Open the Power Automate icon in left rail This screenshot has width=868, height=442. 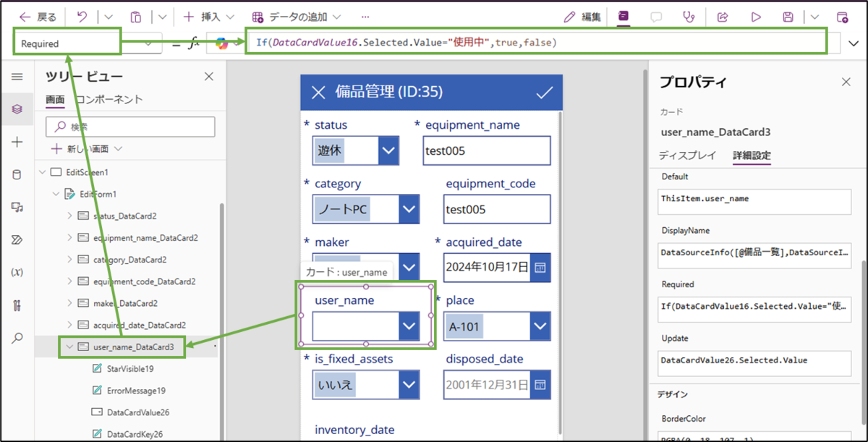17,239
